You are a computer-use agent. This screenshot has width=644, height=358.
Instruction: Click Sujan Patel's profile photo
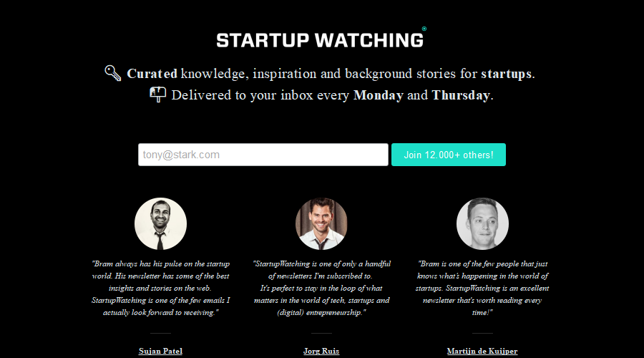pyautogui.click(x=160, y=224)
